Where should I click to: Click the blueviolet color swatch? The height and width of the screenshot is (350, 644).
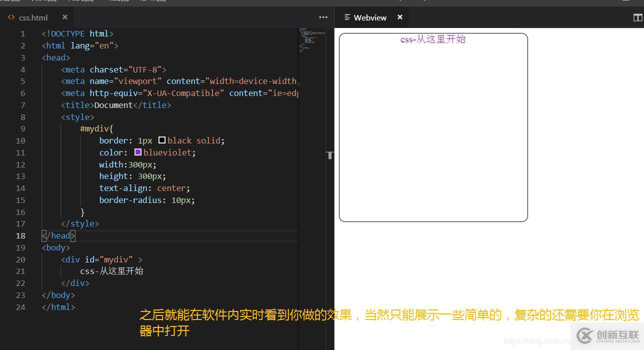137,152
